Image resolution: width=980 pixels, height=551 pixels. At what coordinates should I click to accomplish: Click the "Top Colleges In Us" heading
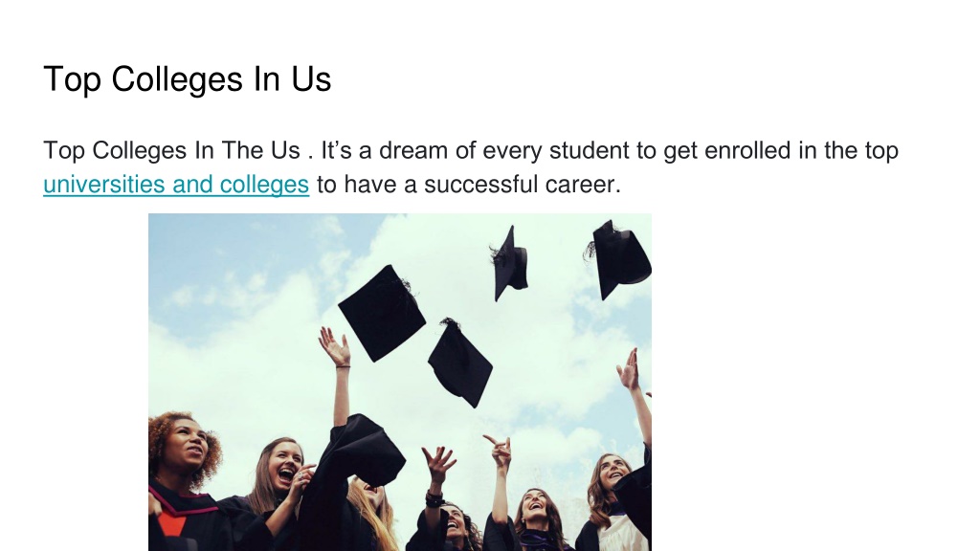(x=187, y=79)
